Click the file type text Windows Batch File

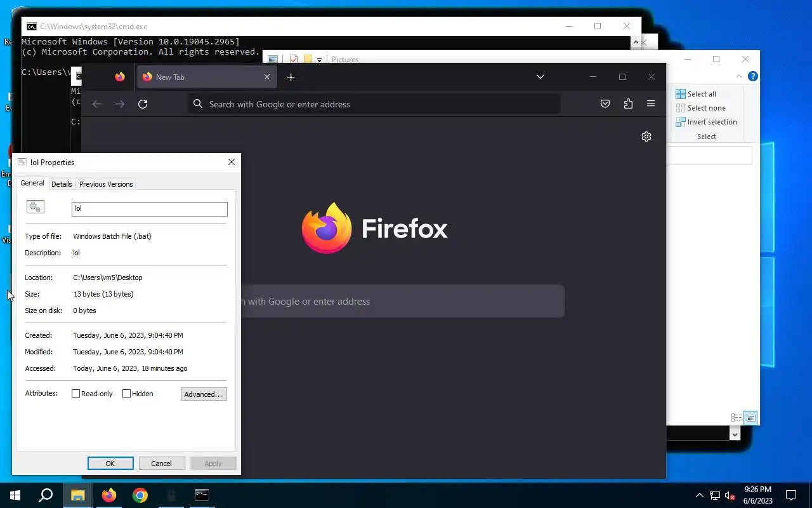tap(112, 236)
